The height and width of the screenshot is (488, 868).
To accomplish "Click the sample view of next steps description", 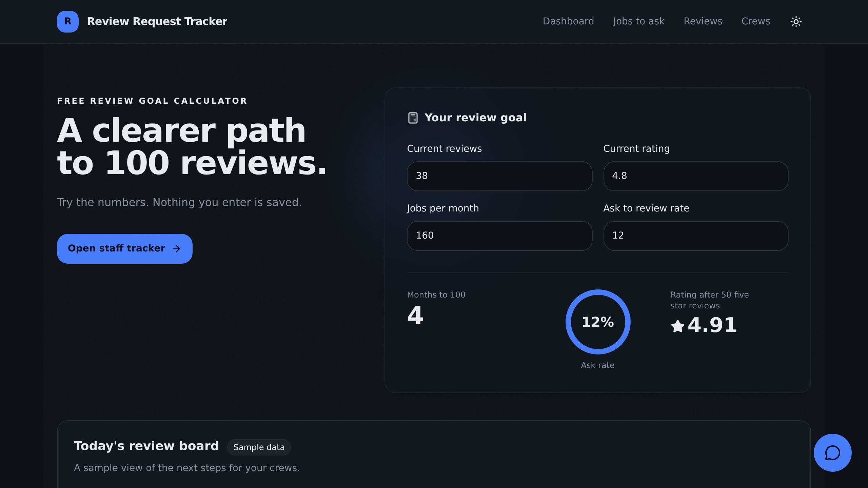I will click(187, 468).
